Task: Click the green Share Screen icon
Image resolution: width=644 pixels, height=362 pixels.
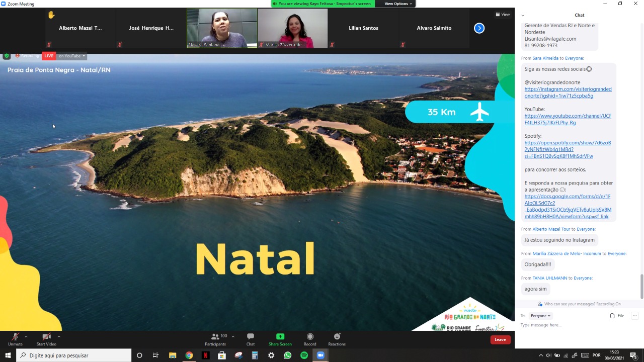Action: coord(280,337)
